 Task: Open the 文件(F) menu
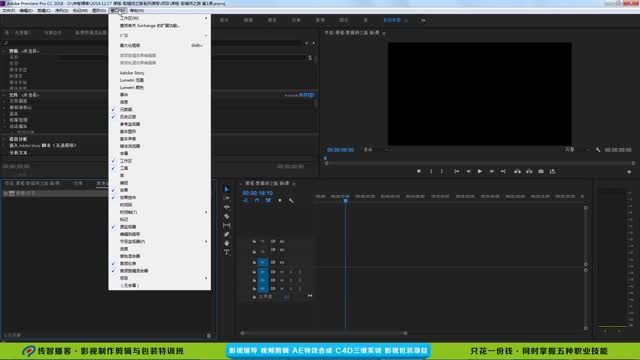(9, 11)
